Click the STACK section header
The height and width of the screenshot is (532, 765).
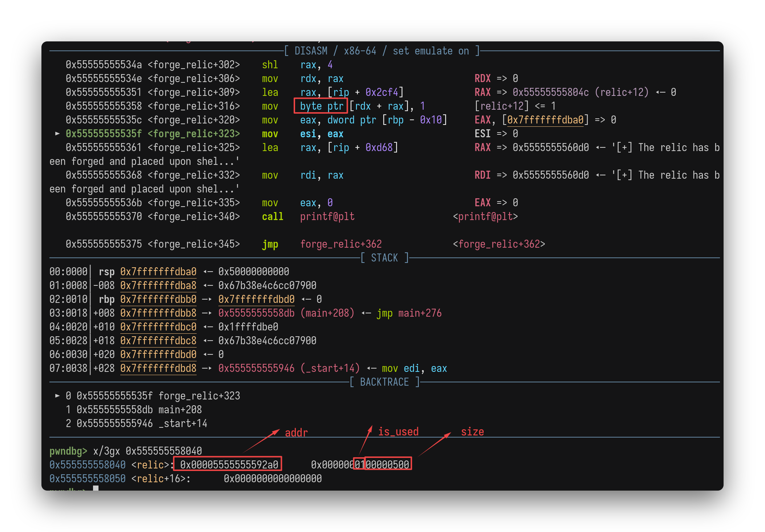384,258
